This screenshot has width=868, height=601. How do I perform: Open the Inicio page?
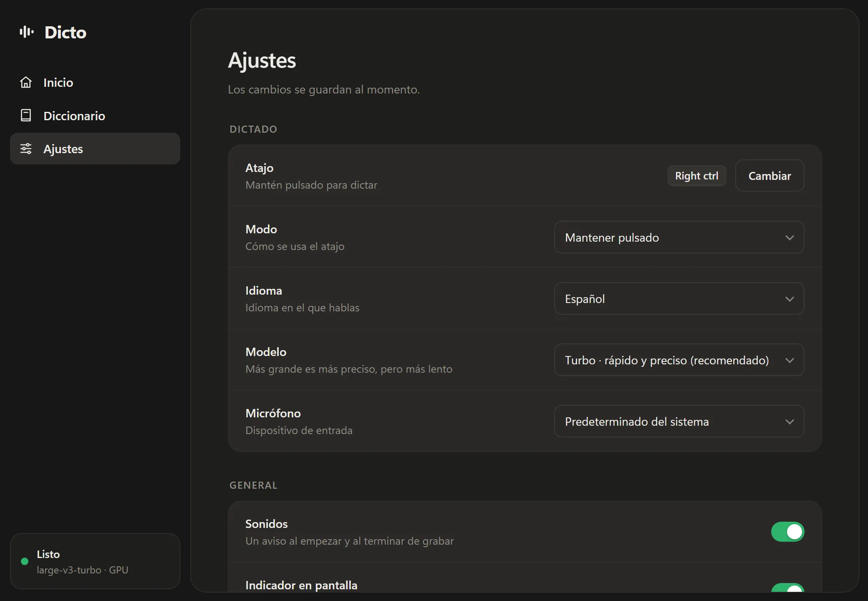[95, 82]
